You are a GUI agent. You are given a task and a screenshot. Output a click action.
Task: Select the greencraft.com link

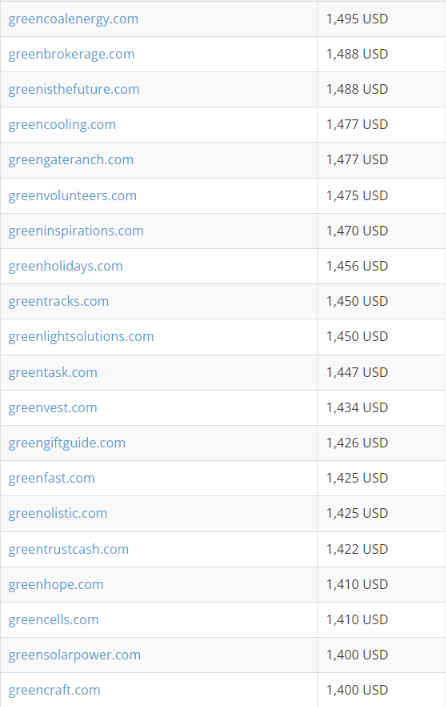click(54, 690)
